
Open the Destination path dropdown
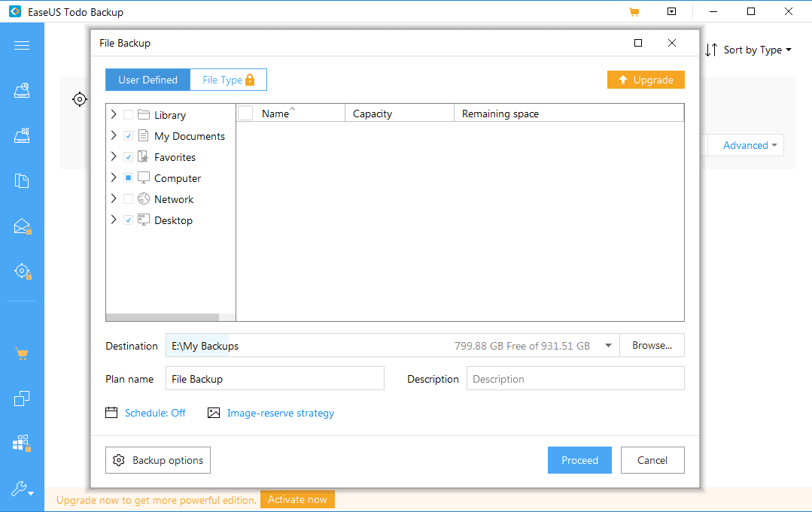click(608, 346)
